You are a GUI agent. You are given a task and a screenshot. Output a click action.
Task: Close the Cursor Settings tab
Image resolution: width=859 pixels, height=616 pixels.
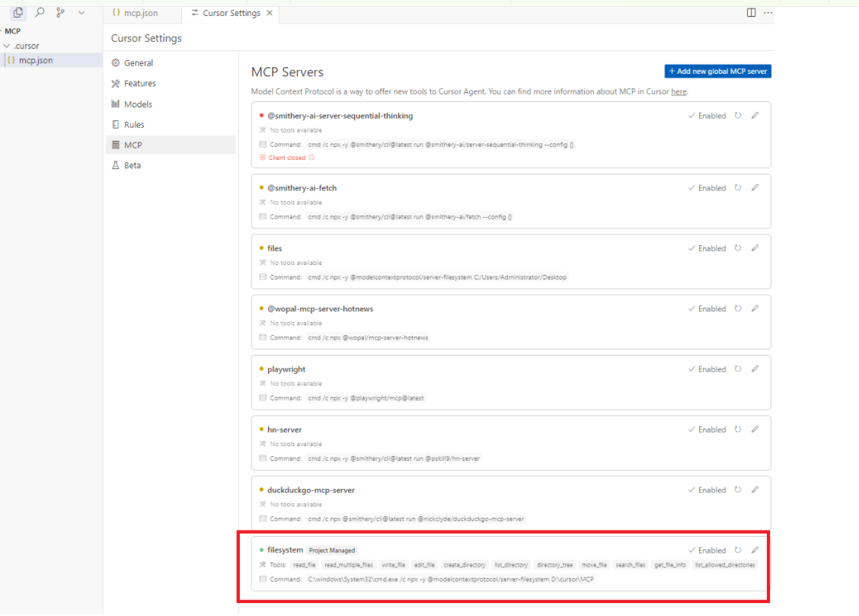click(270, 13)
